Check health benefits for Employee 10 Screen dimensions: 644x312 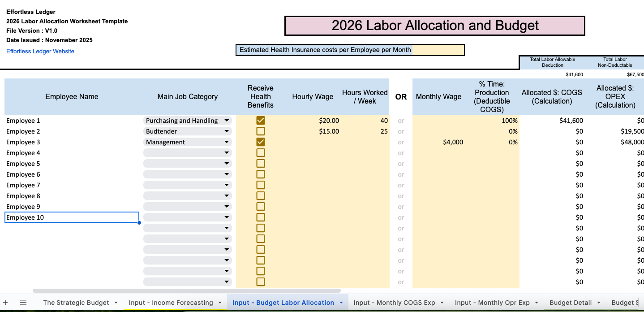tap(261, 217)
